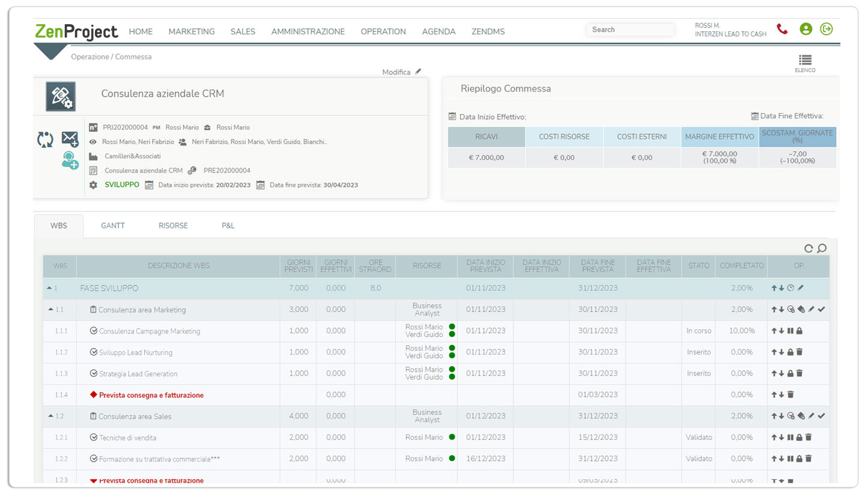Screen dimensions: 868x494
Task: Click the DESCRIZIONE WBS column header
Action: (x=178, y=266)
